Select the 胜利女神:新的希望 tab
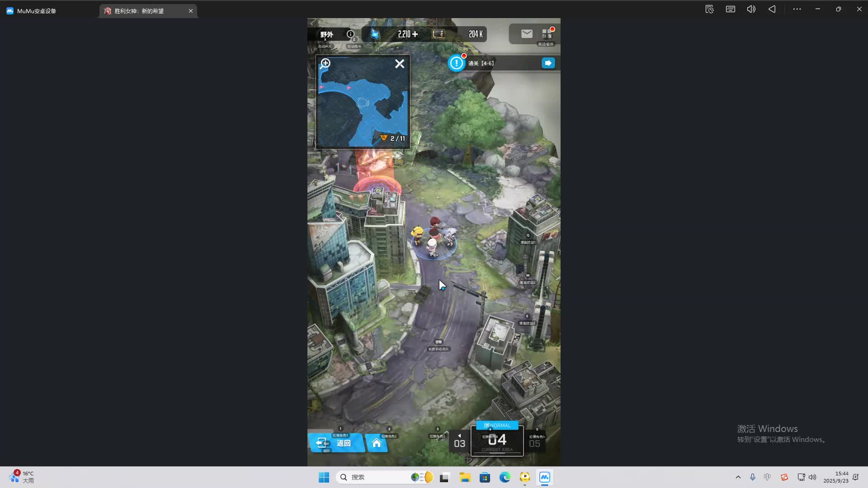 [x=139, y=11]
